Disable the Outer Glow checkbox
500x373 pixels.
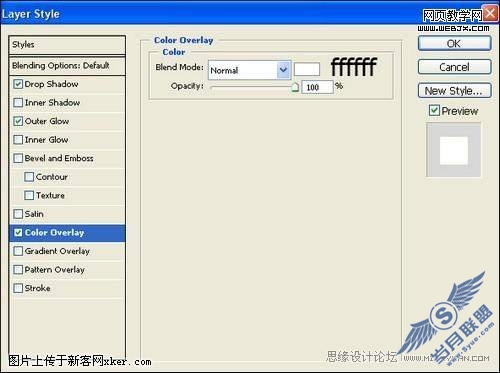[18, 121]
